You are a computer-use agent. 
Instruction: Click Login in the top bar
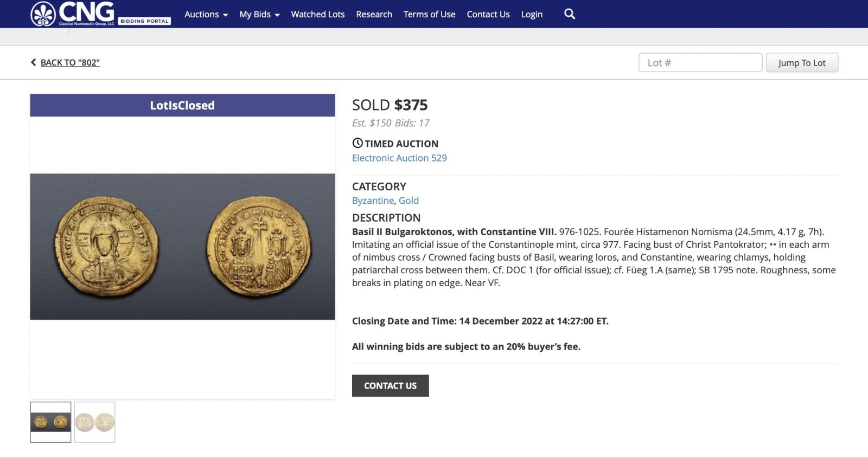532,14
